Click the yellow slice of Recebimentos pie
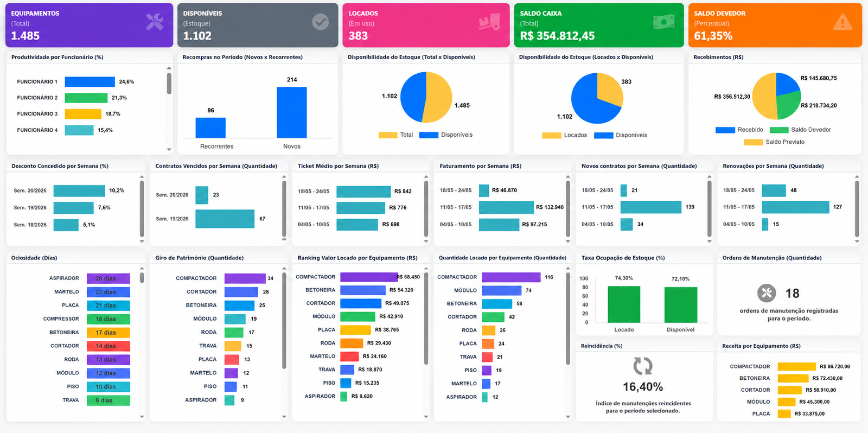Viewport: 868px width, 433px height. coord(764,97)
